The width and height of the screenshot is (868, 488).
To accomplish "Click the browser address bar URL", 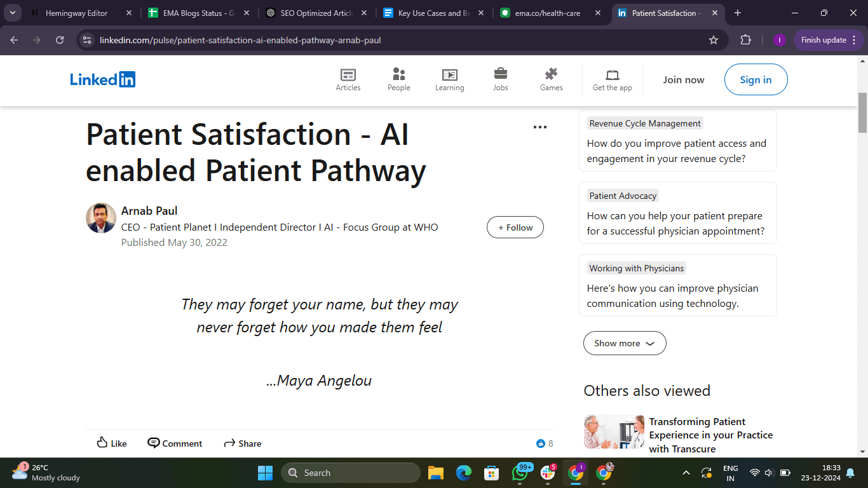I will click(x=240, y=40).
